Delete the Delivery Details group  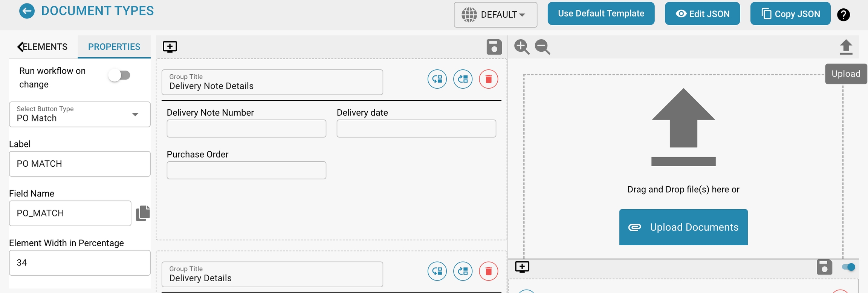pyautogui.click(x=488, y=271)
